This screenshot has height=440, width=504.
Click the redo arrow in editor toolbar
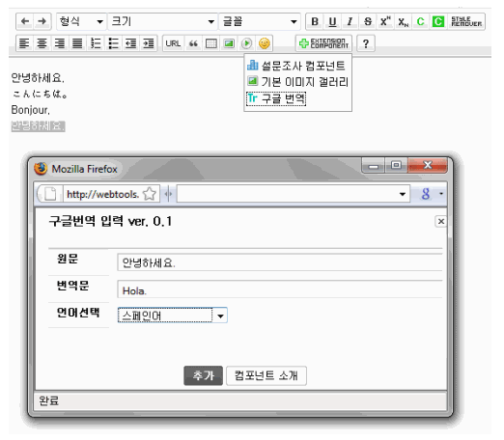(42, 21)
